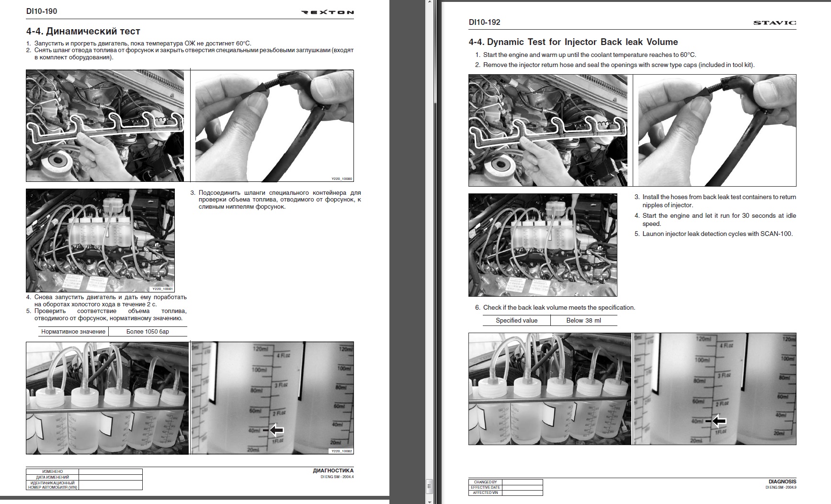Click the row of test bottles photo on the Stavic page
The height and width of the screenshot is (504, 831).
coord(550,389)
